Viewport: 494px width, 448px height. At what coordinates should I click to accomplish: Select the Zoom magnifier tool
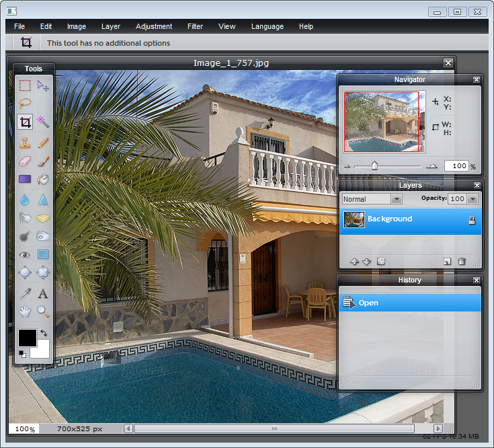tap(43, 312)
